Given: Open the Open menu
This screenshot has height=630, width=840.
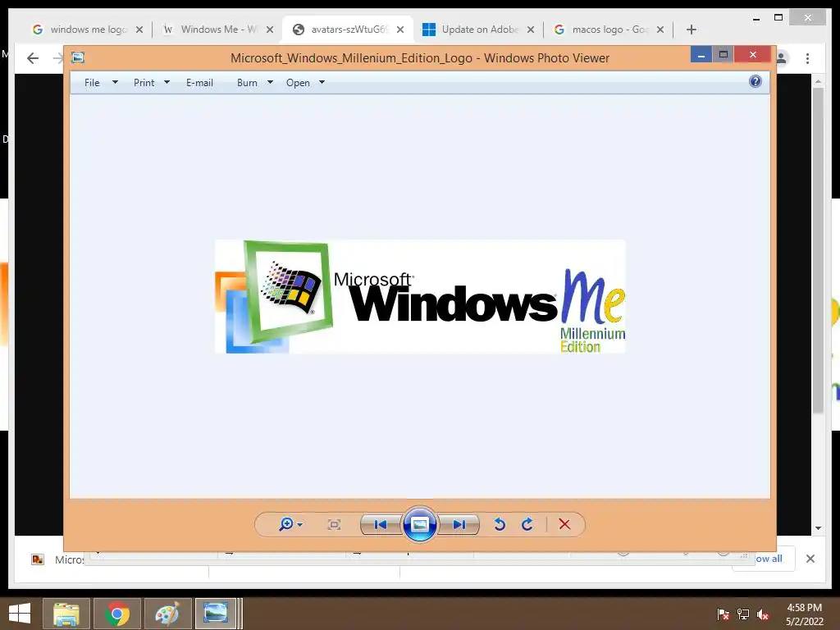Looking at the screenshot, I should [x=298, y=83].
